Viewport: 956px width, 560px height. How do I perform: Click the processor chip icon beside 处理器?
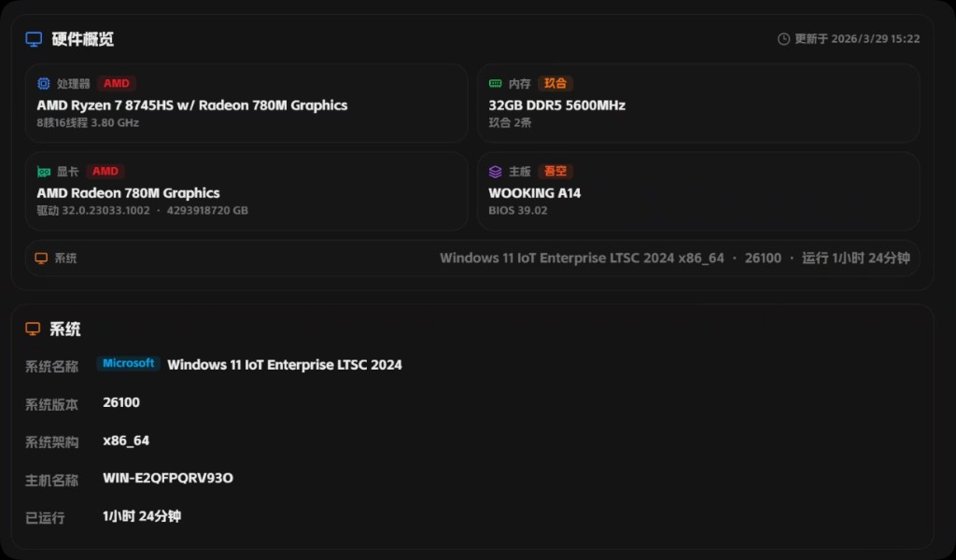pyautogui.click(x=43, y=83)
